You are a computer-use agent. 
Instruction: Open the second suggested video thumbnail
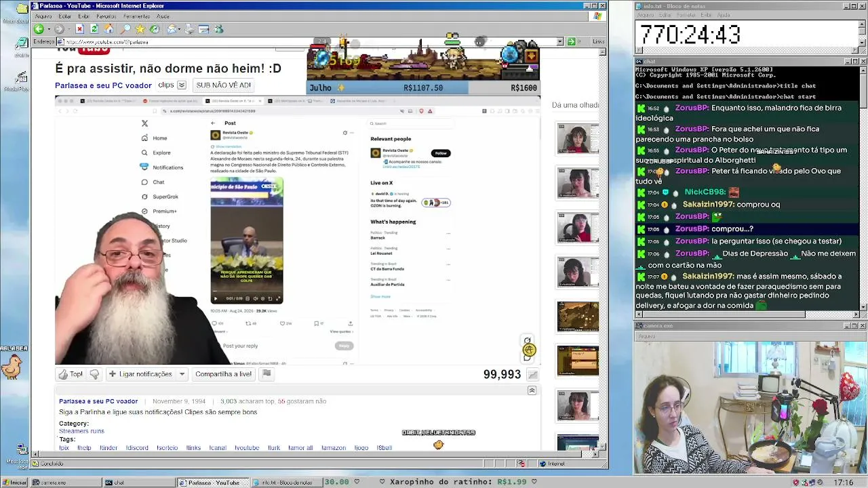tap(578, 183)
